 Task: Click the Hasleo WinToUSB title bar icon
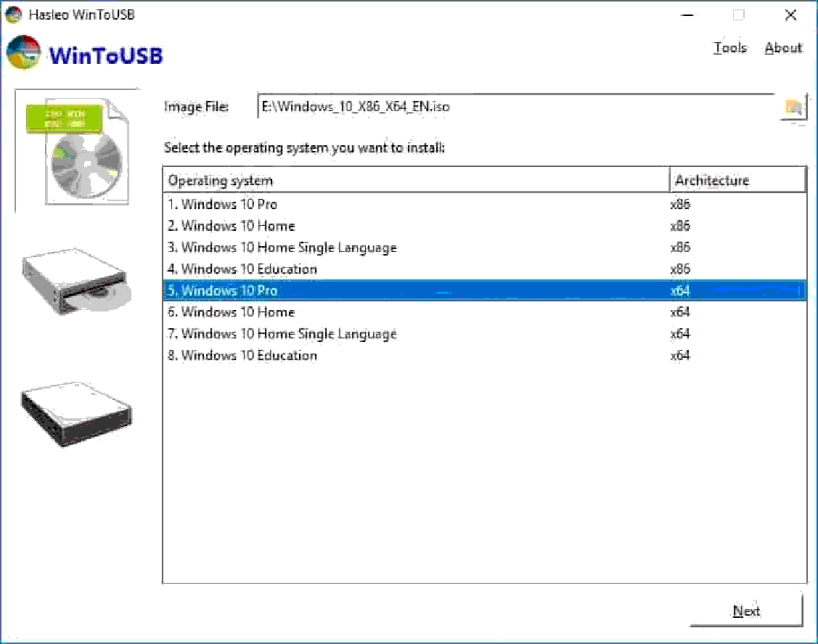tap(12, 14)
